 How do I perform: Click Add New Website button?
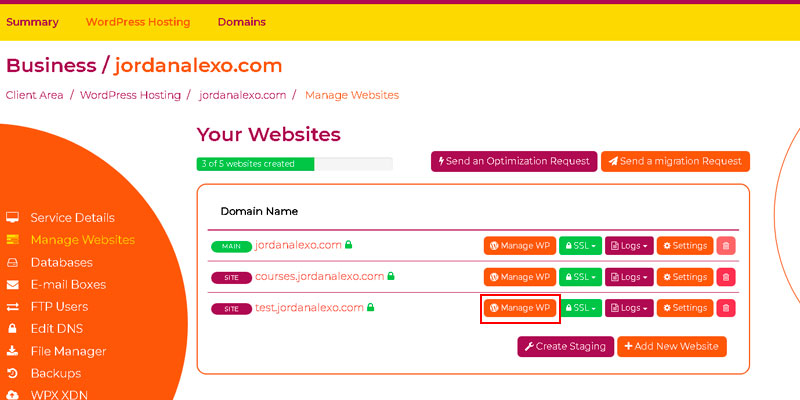pos(671,346)
